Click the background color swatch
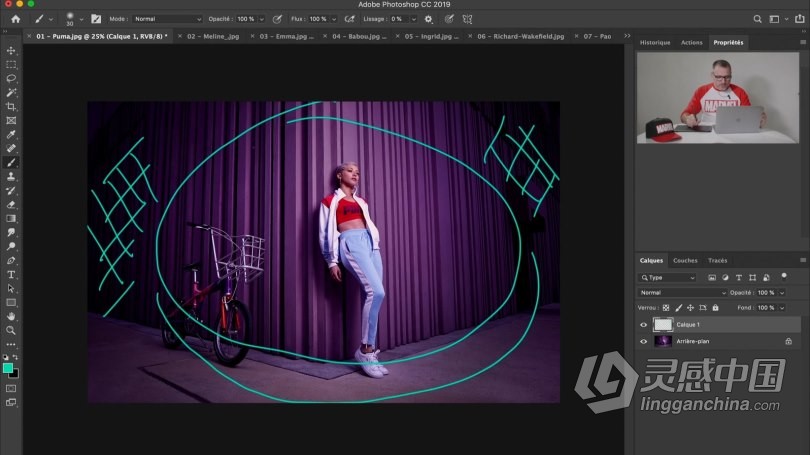This screenshot has width=810, height=455. coord(15,374)
